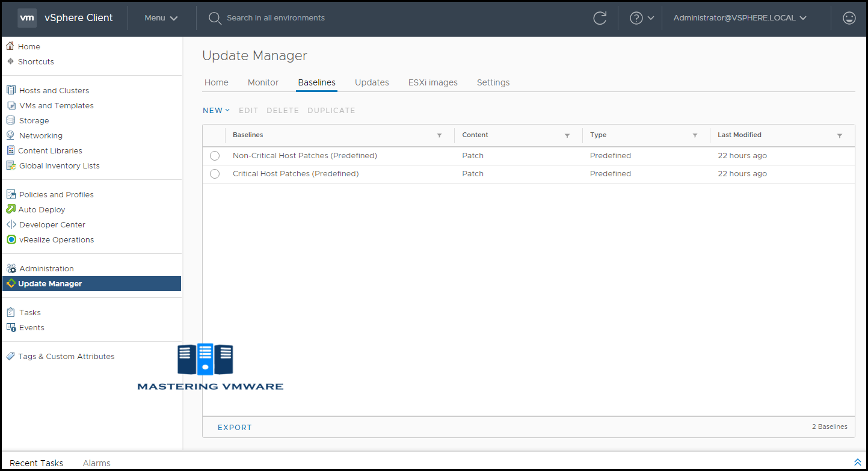Select Critical Host Patches radio button
Image resolution: width=868 pixels, height=471 pixels.
(x=215, y=174)
